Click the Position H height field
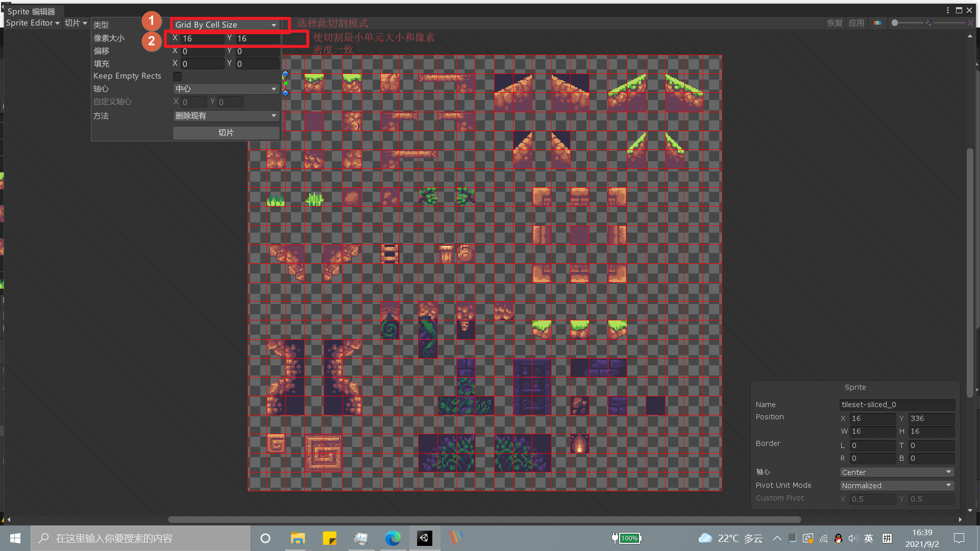980x551 pixels. 932,432
